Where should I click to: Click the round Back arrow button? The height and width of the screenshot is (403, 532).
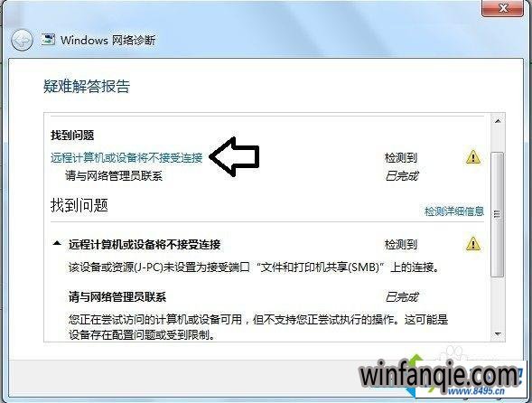(x=22, y=41)
